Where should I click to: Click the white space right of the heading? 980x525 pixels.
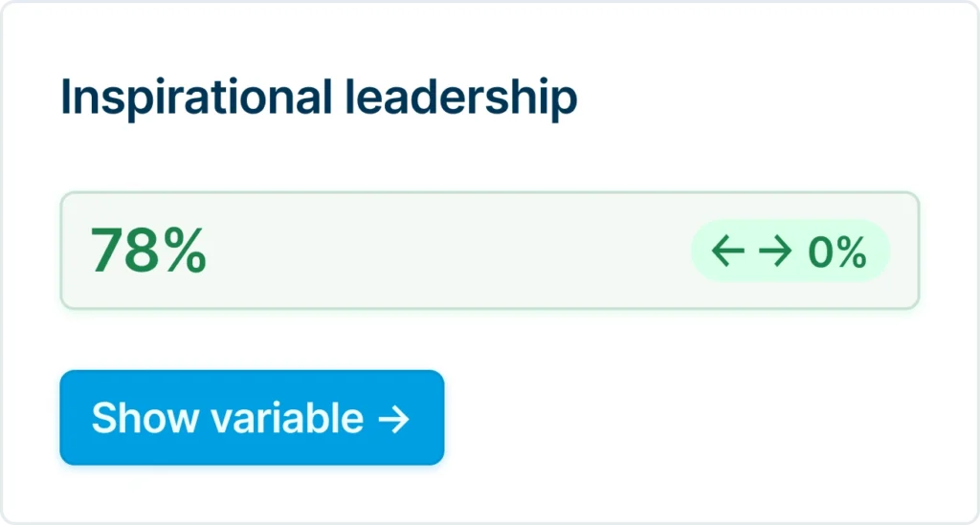pos(766,98)
